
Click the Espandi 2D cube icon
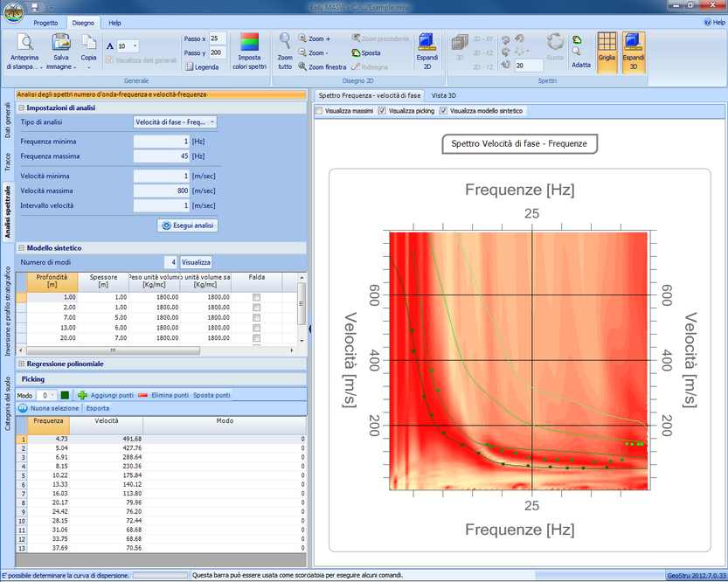coord(426,42)
